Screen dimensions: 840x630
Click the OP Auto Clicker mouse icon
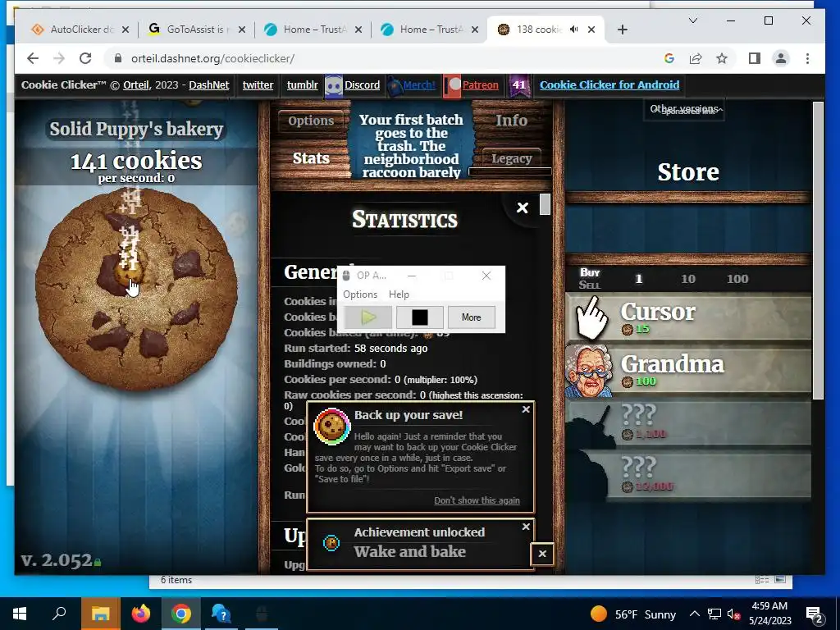point(346,276)
